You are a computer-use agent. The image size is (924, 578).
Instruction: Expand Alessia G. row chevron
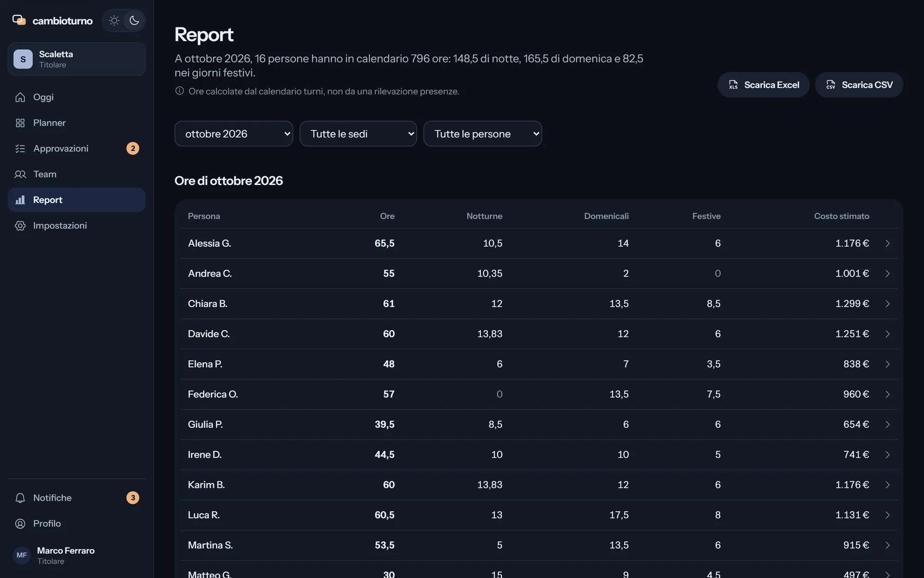888,243
